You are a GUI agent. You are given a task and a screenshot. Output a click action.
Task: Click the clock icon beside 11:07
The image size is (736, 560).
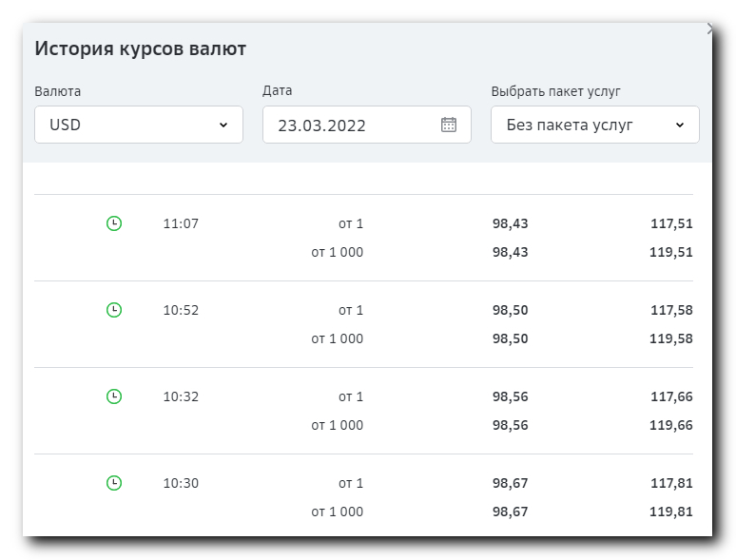114,223
